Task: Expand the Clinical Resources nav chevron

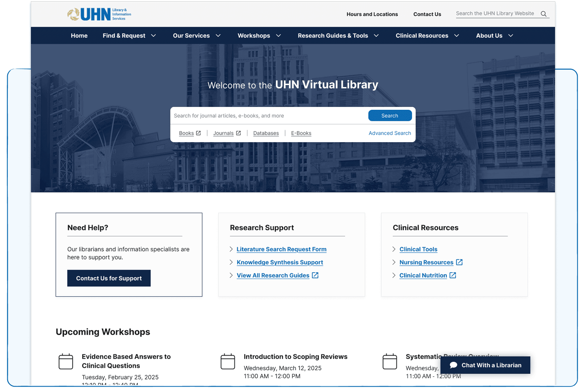Action: (457, 35)
